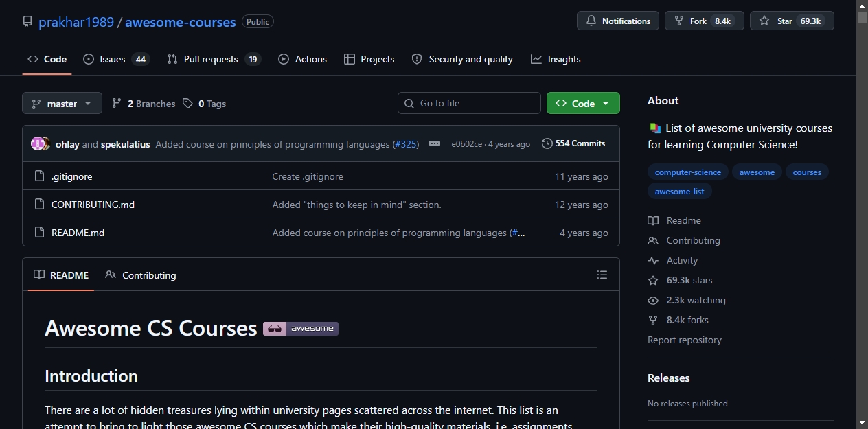Open the Projects tab

click(369, 59)
